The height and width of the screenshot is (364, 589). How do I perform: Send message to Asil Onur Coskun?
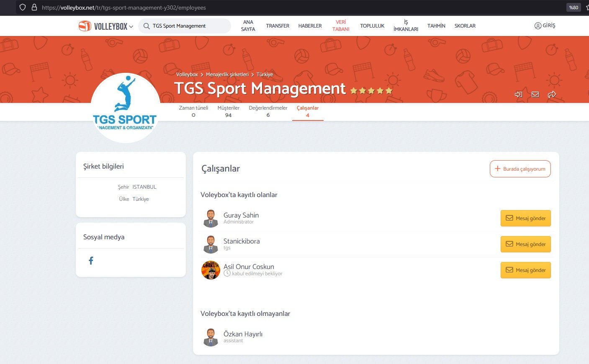525,270
